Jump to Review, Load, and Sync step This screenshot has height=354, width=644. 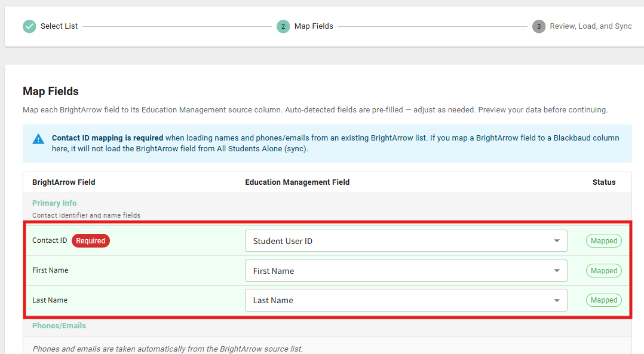click(x=591, y=26)
